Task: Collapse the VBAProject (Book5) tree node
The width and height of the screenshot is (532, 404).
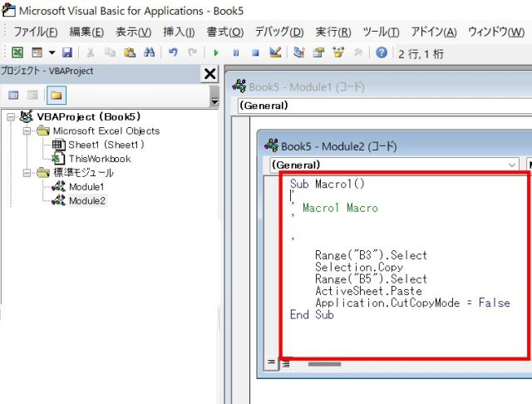Action: [x=10, y=117]
